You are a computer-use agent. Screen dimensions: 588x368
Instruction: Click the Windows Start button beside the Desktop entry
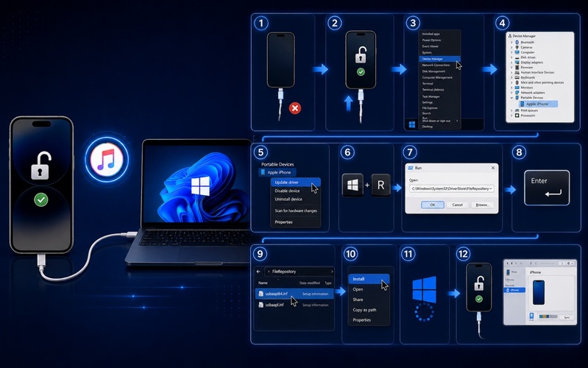pos(412,124)
